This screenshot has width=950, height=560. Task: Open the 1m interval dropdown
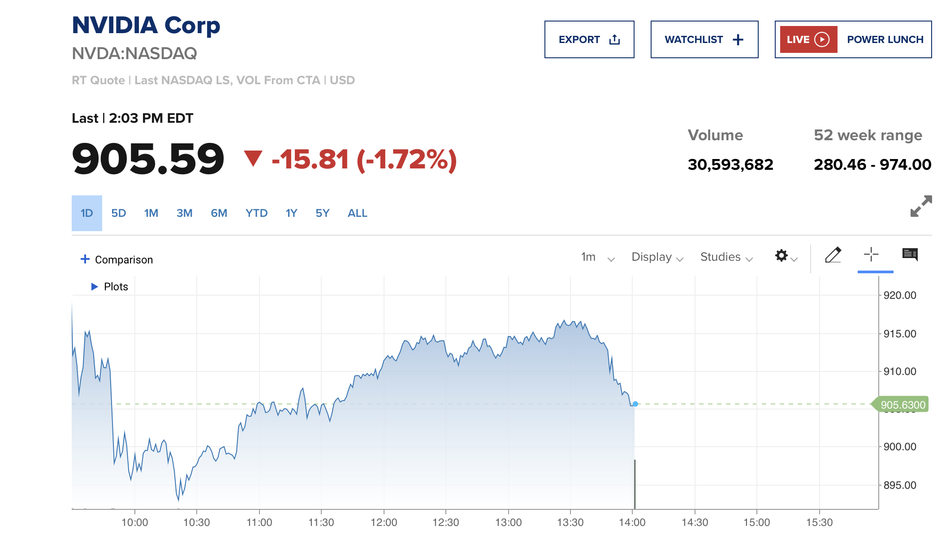click(x=598, y=257)
